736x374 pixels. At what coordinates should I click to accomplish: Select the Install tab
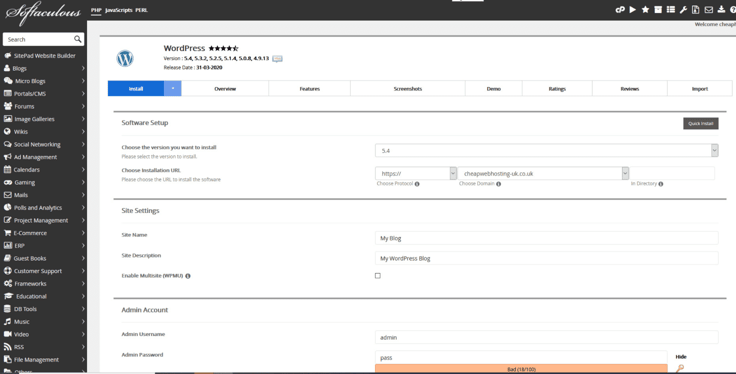tap(136, 89)
